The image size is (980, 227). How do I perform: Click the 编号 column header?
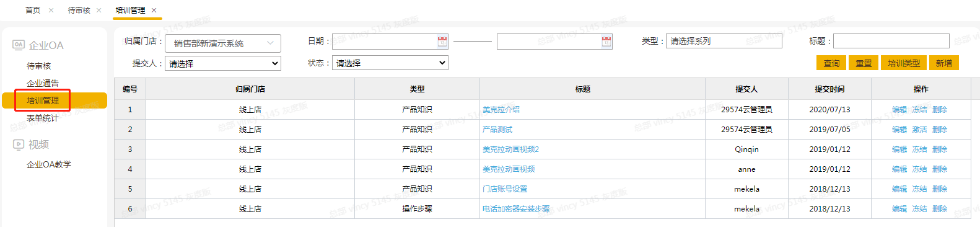point(130,89)
